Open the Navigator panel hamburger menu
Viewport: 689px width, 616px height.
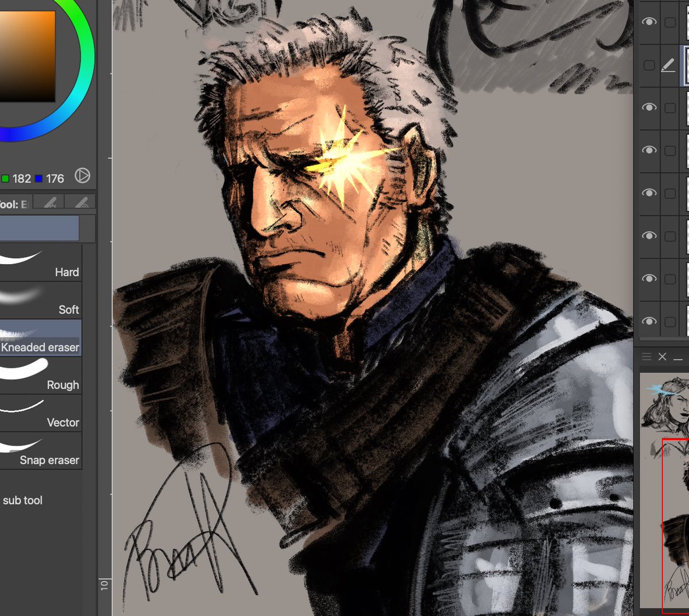[x=647, y=357]
